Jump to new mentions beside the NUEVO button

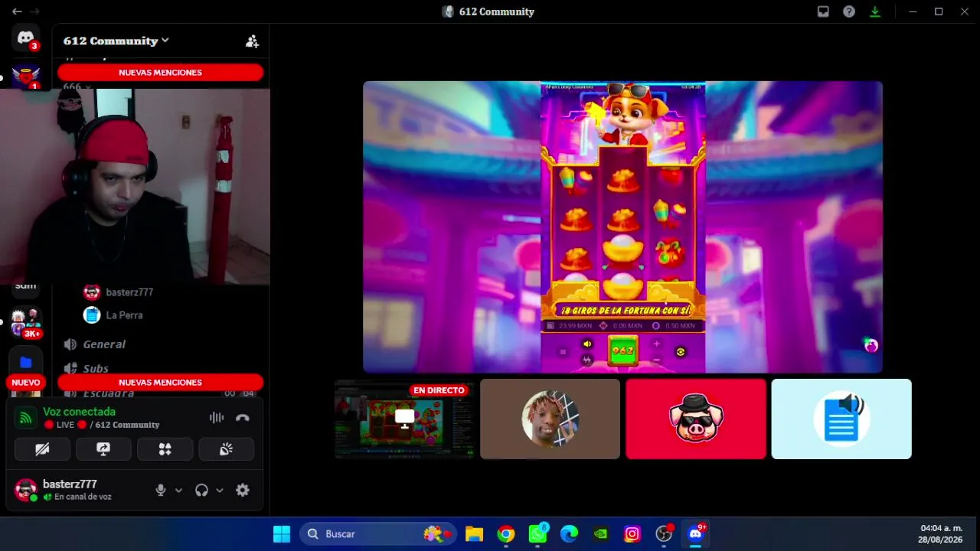tap(160, 383)
